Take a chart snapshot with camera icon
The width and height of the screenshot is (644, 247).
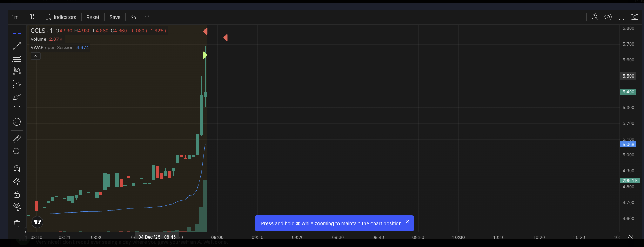coord(635,17)
